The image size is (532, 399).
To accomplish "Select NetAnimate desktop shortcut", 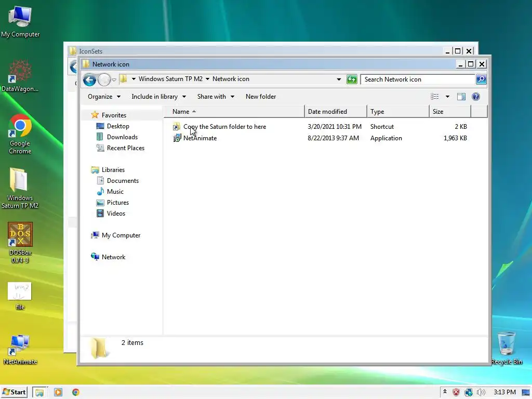I will tap(20, 350).
